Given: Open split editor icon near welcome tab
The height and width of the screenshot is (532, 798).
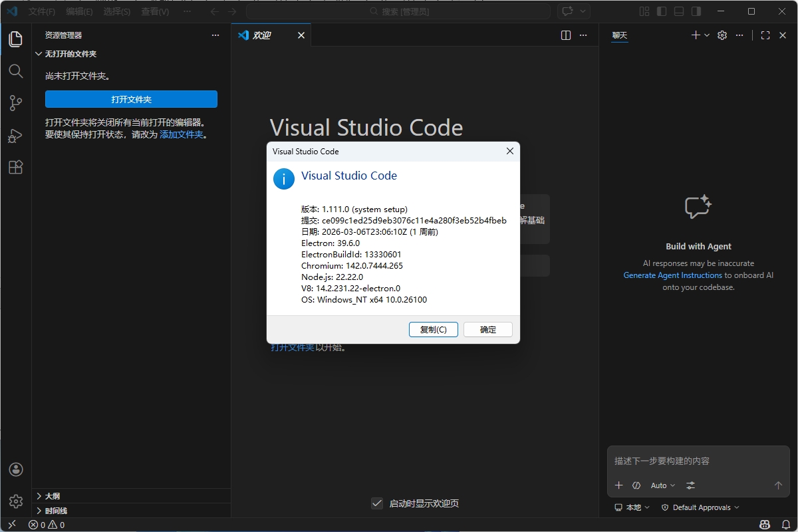Looking at the screenshot, I should coord(565,35).
